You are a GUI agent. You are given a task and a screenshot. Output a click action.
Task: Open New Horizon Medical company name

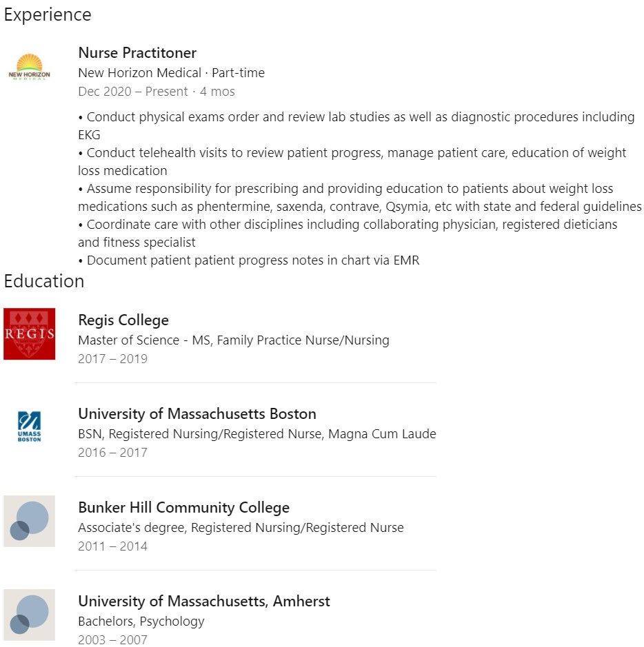(139, 72)
